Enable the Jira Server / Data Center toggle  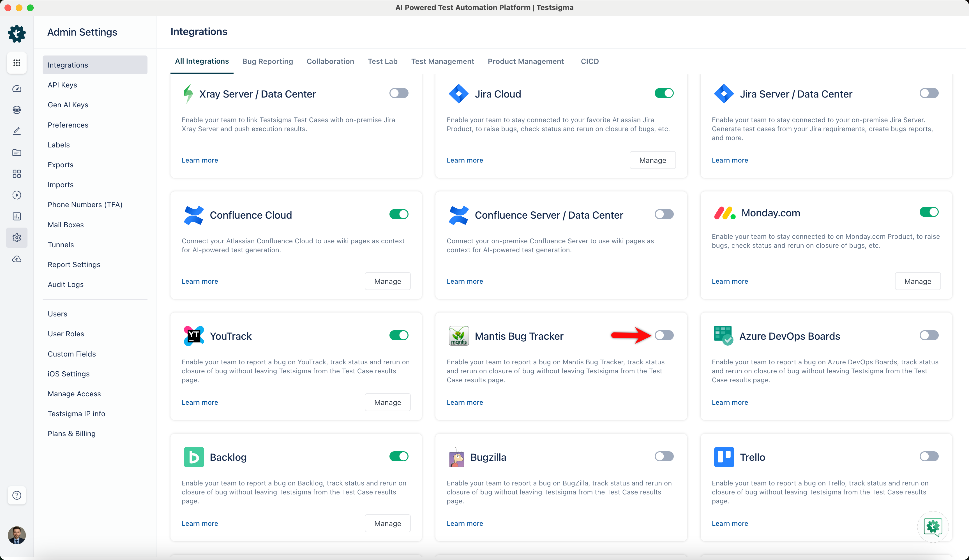[929, 93]
